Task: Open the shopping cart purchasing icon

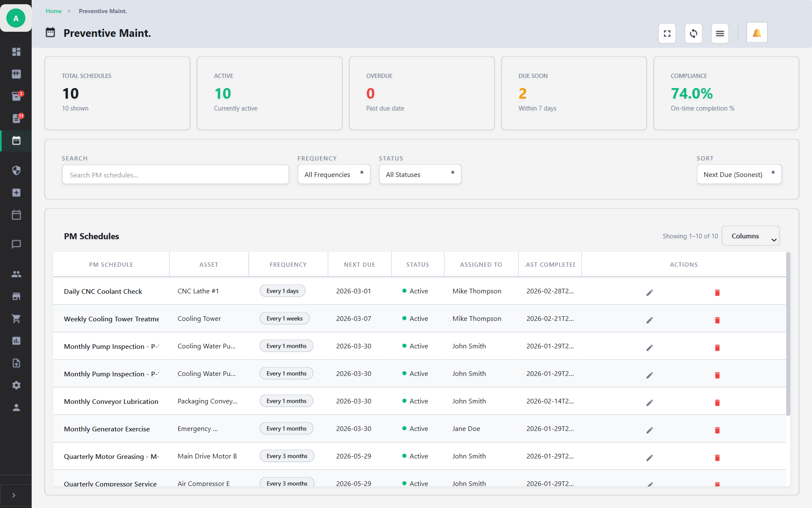Action: (x=16, y=318)
